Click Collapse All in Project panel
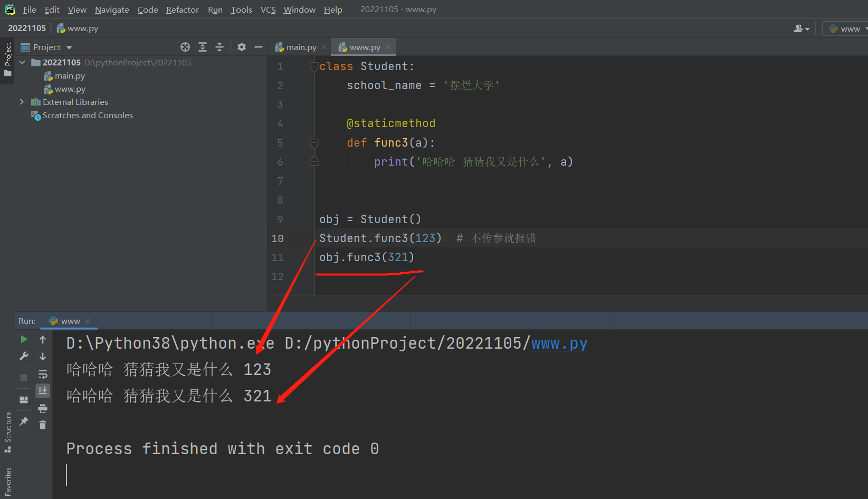The image size is (868, 499). tap(220, 47)
